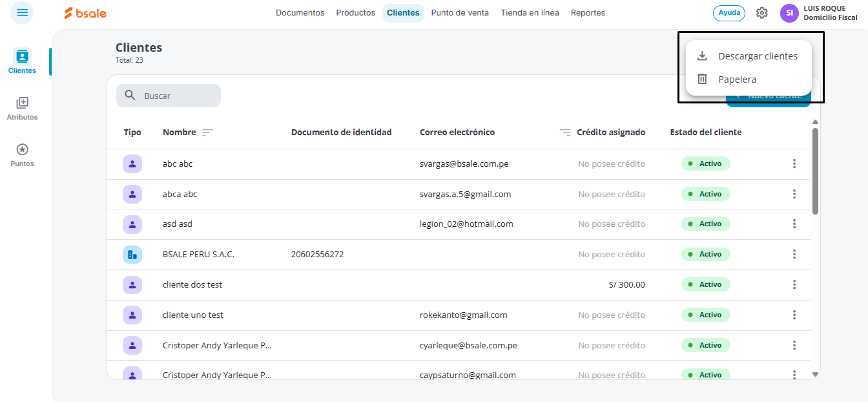The image size is (868, 402).
Task: Open Tienda en línea section
Action: click(x=530, y=13)
